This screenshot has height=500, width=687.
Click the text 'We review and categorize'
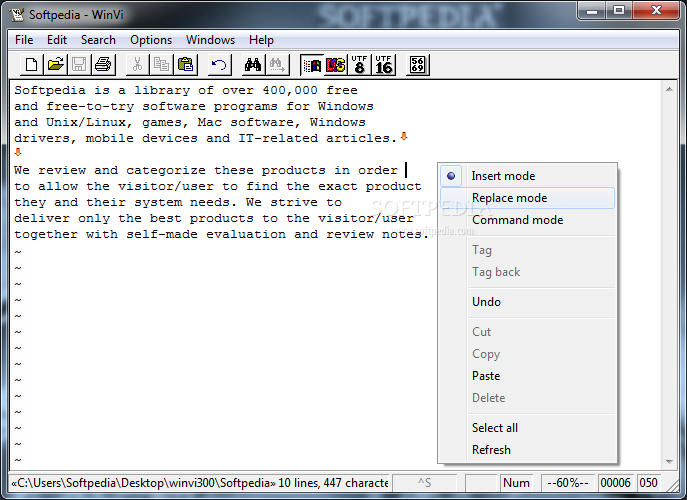(110, 170)
